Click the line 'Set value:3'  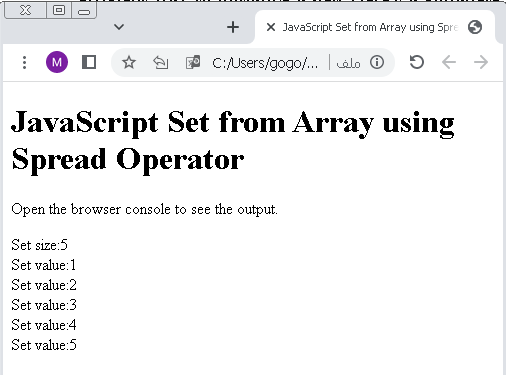44,305
